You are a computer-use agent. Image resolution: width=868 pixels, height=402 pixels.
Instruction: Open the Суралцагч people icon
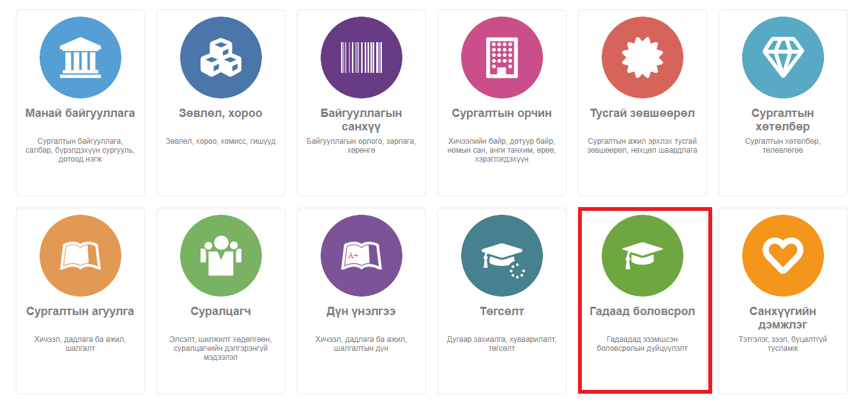(220, 256)
